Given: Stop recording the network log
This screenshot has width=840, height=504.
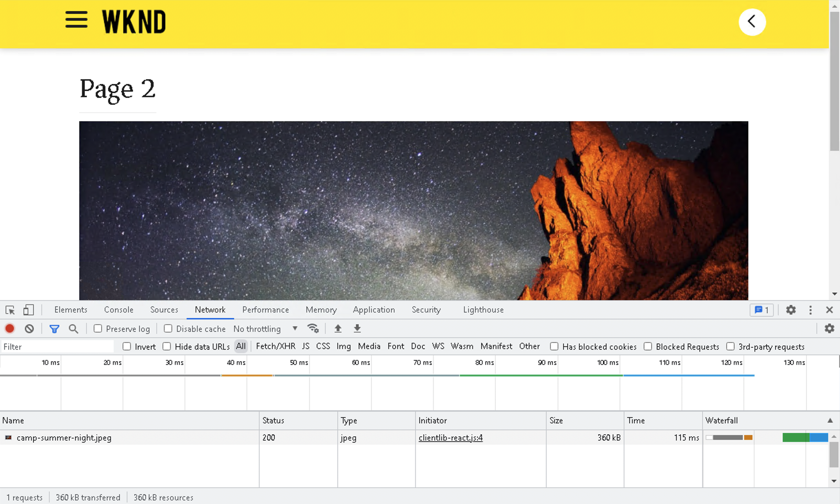Looking at the screenshot, I should [x=10, y=329].
